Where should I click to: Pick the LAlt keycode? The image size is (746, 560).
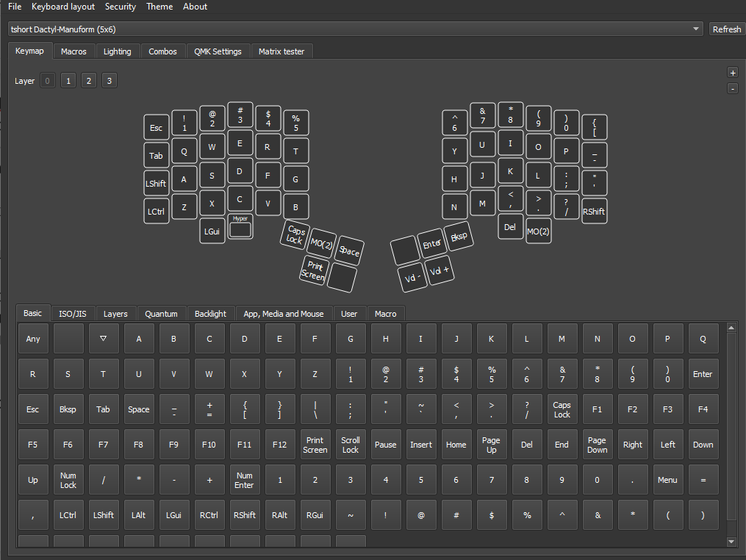pos(138,514)
